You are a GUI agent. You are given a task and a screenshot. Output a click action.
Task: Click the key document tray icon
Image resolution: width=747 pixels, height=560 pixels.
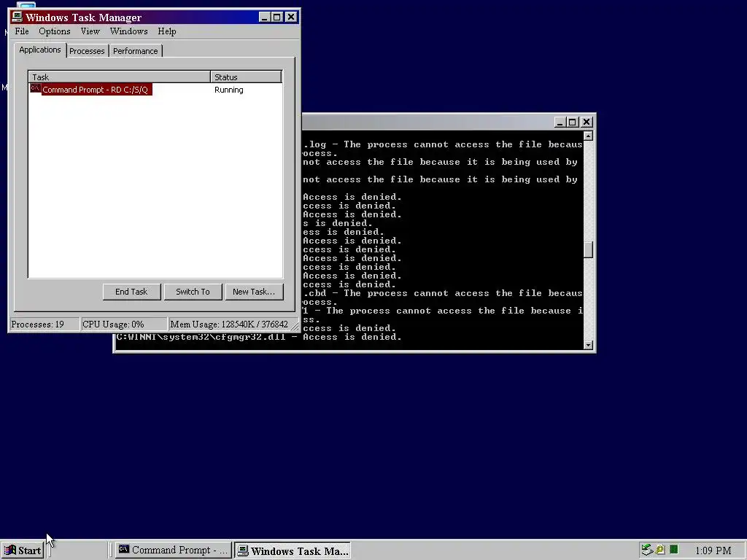659,550
